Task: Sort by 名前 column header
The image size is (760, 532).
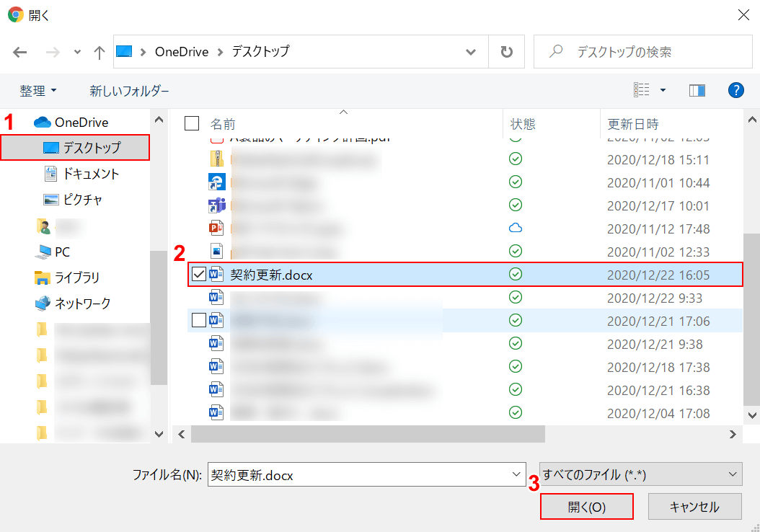Action: point(223,124)
